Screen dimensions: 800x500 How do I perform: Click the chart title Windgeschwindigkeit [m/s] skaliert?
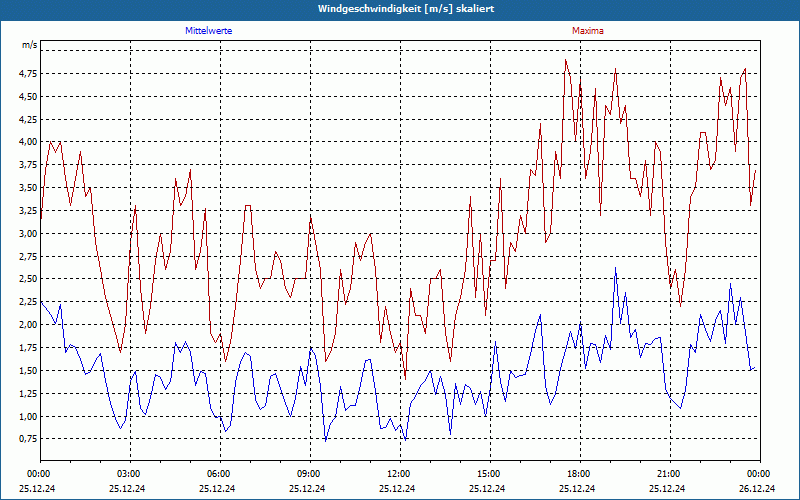(x=406, y=9)
